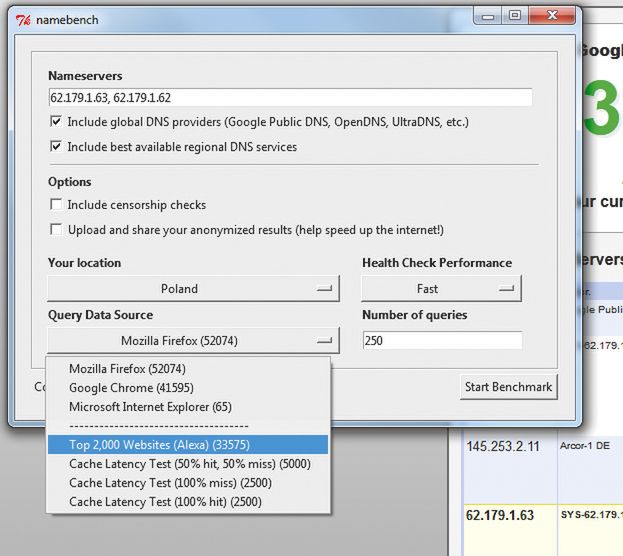Pick Top 2,000 Websites (Alexa) entry

click(188, 445)
